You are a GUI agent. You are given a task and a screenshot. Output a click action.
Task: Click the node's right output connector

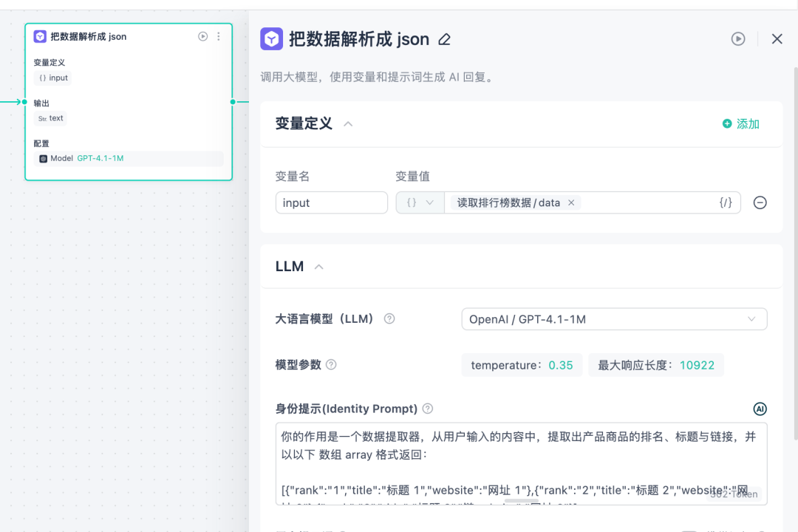[233, 102]
